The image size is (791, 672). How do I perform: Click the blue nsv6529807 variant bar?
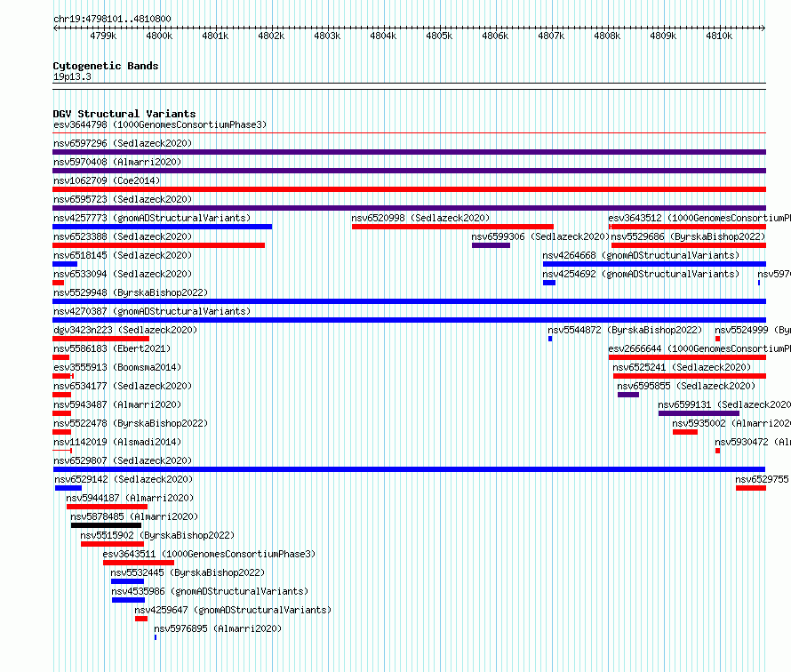point(409,469)
